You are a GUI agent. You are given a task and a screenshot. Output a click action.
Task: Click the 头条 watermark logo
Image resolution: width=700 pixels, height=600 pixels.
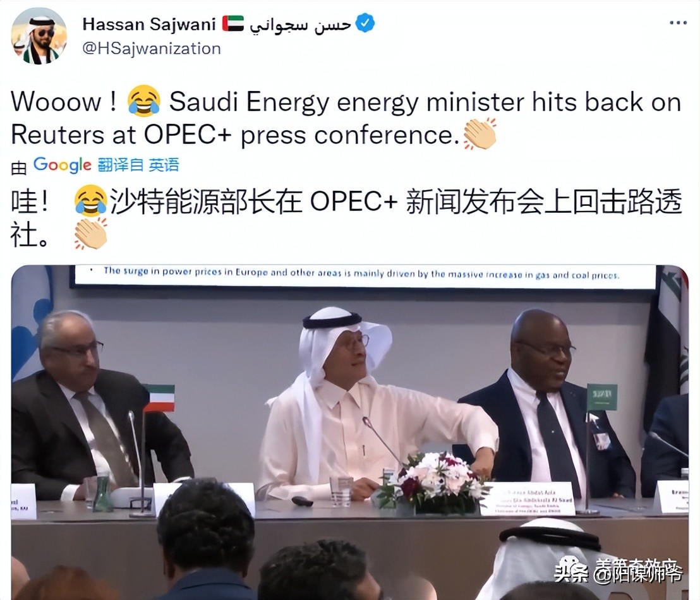click(571, 570)
